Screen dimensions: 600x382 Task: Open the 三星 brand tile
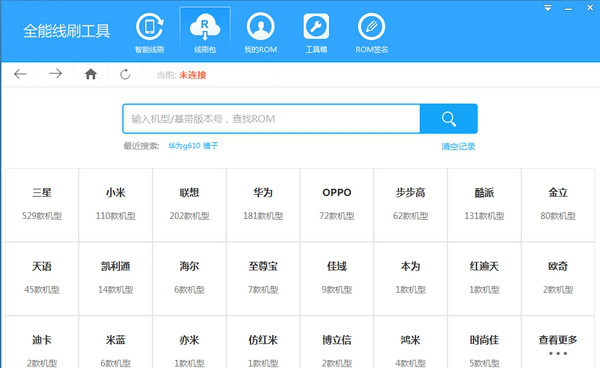[x=42, y=205]
